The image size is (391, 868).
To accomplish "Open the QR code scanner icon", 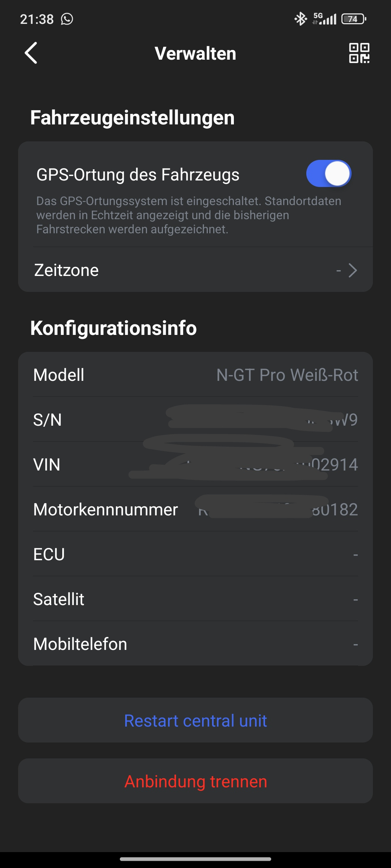I will click(359, 53).
